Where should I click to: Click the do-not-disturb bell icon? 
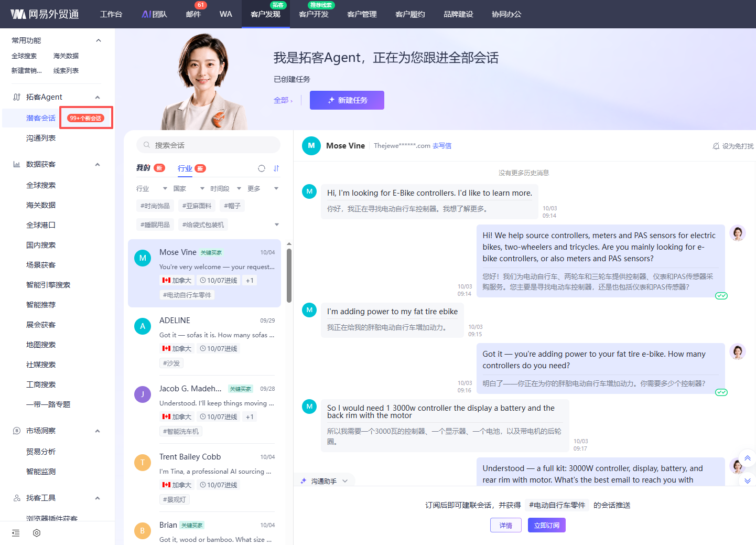[716, 146]
